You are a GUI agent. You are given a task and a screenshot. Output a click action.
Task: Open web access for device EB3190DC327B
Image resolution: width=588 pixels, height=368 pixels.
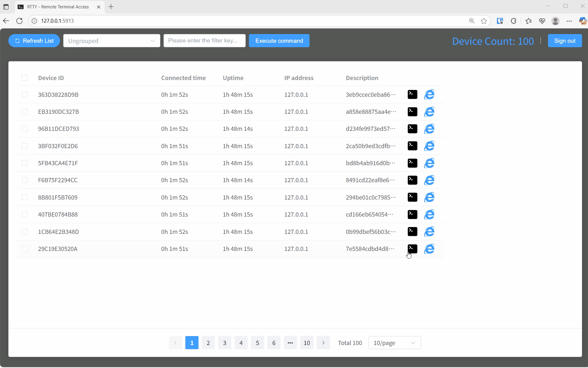[429, 112]
